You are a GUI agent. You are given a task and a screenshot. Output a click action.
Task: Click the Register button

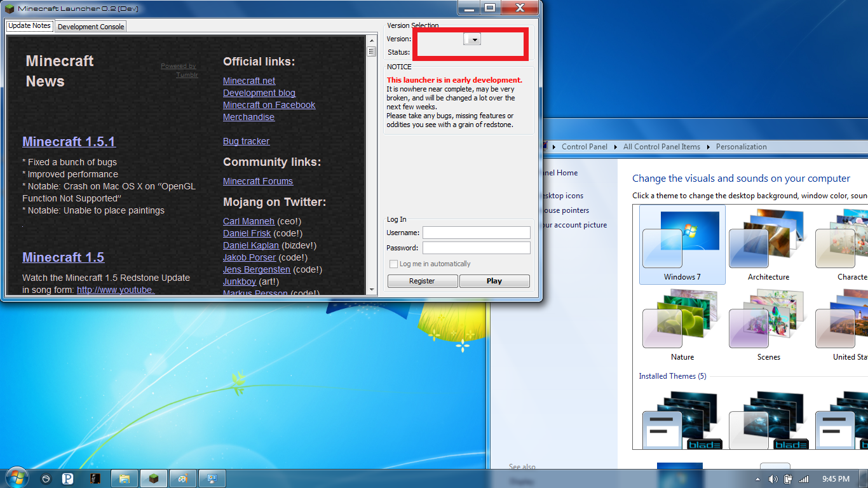423,281
